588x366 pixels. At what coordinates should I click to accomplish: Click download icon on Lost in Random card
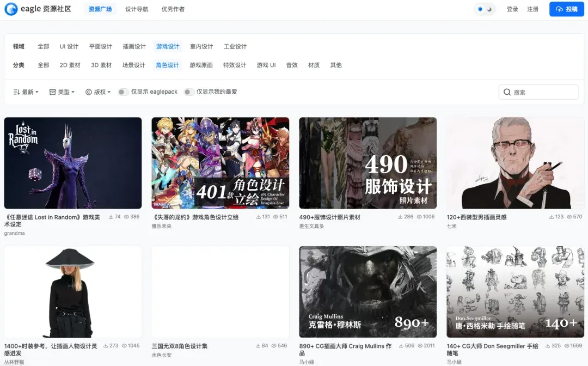click(111, 217)
